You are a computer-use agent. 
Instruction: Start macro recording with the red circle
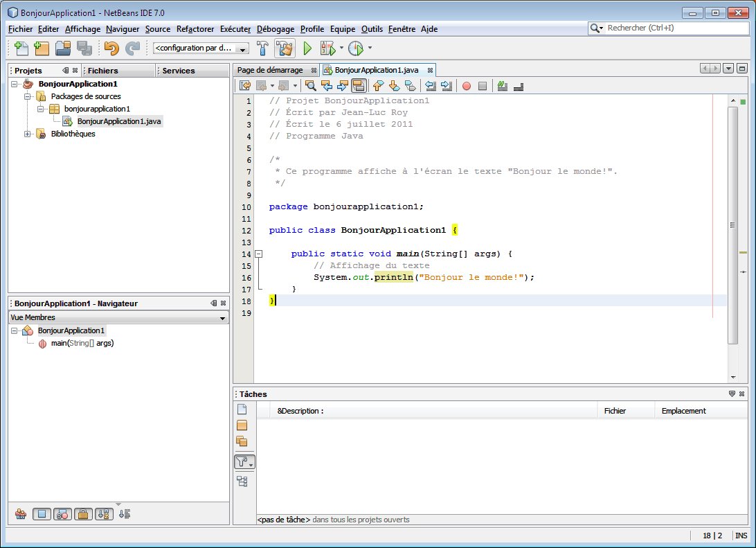466,86
